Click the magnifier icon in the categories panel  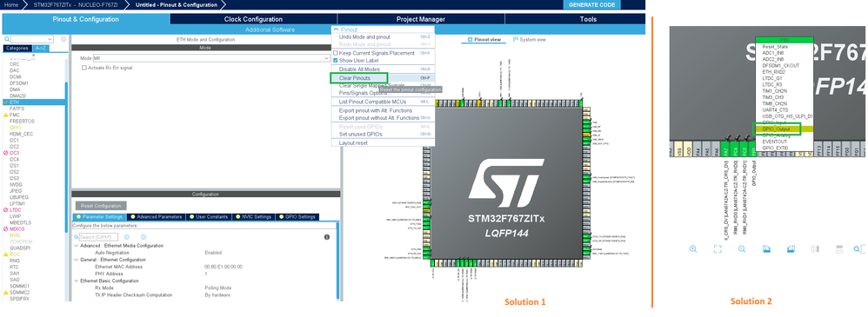pyautogui.click(x=6, y=39)
